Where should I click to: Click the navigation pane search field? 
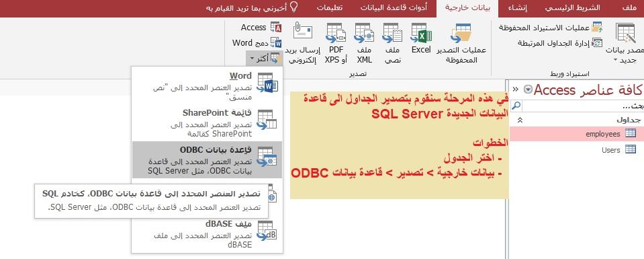click(583, 106)
